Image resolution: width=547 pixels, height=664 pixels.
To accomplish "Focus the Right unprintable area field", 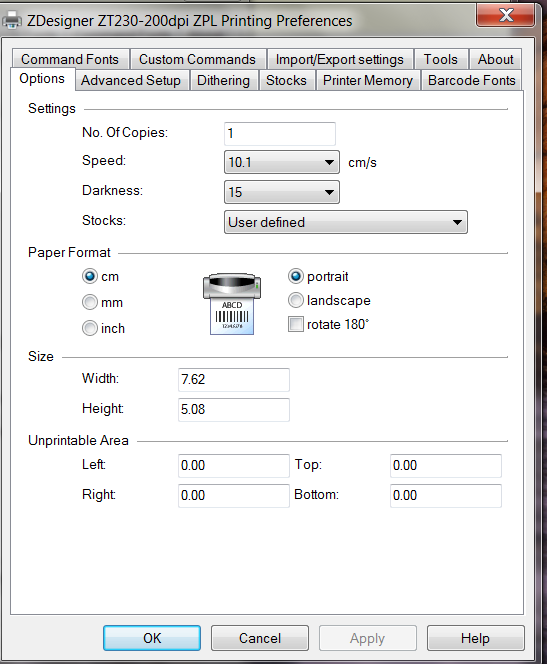I will point(234,496).
